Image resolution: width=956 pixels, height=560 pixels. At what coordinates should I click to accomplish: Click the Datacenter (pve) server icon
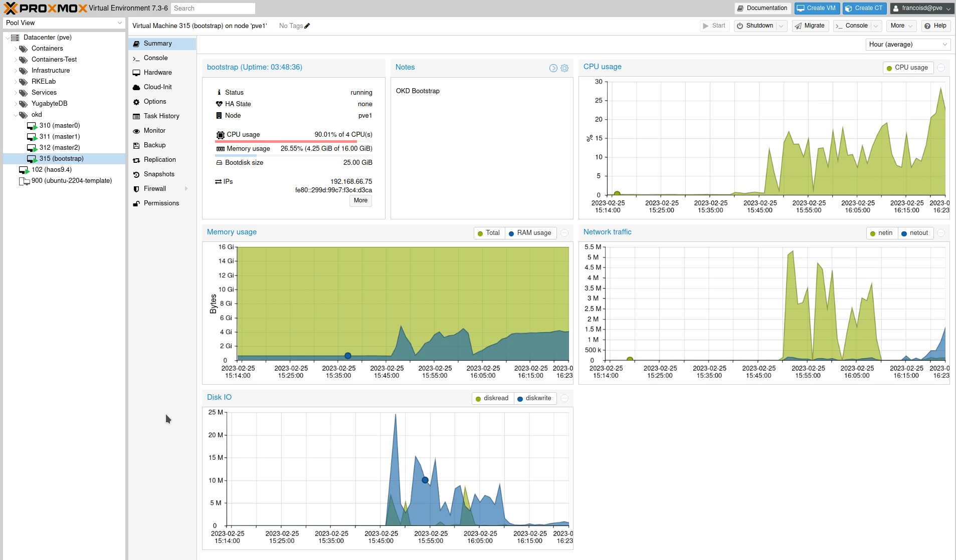click(x=15, y=38)
